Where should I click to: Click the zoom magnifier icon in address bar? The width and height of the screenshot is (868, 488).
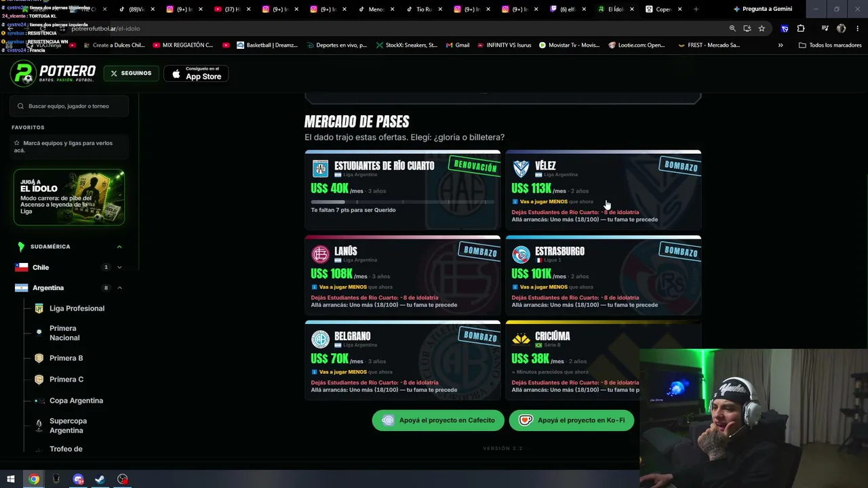click(732, 28)
